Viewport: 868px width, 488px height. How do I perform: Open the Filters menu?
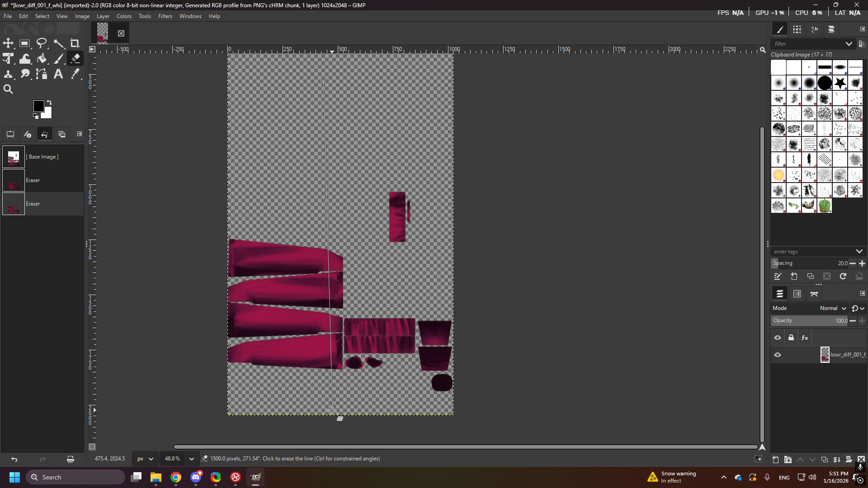[165, 16]
